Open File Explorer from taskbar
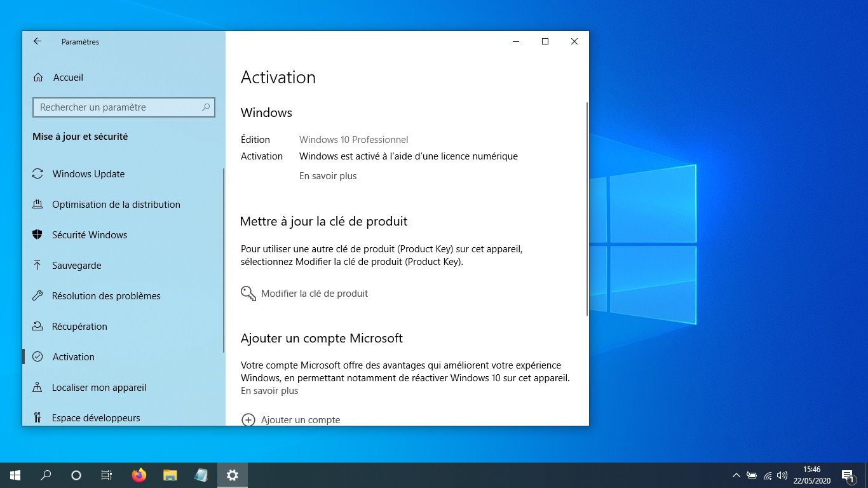Image resolution: width=868 pixels, height=488 pixels. 170,475
